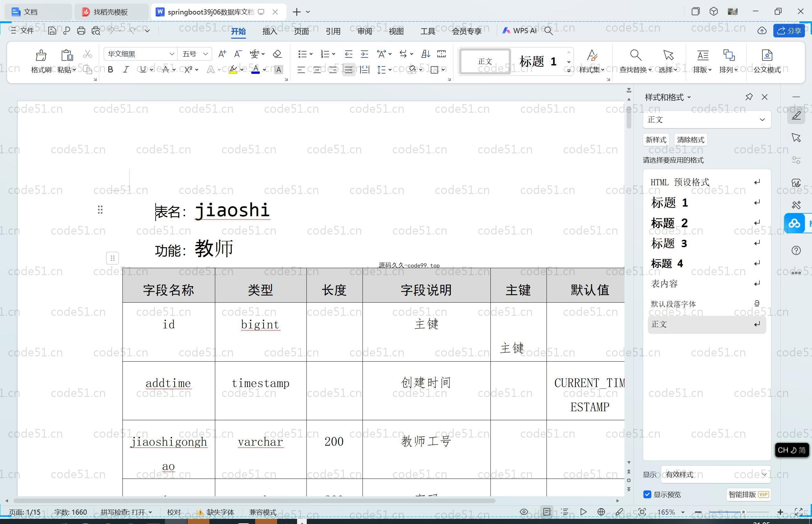Expand the line spacing dropdown
The width and height of the screenshot is (812, 524).
[390, 70]
